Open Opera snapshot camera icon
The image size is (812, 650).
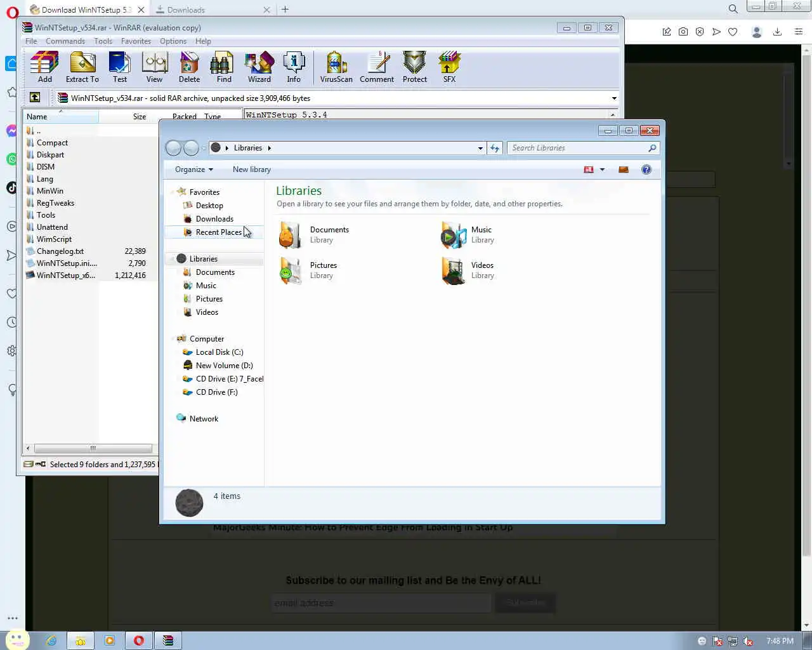tap(683, 32)
